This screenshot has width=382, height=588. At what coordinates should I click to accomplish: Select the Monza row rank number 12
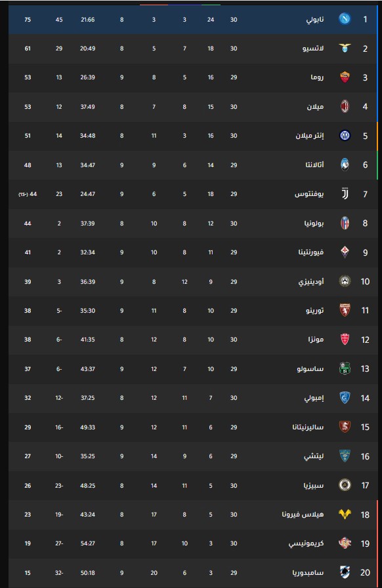click(x=365, y=340)
